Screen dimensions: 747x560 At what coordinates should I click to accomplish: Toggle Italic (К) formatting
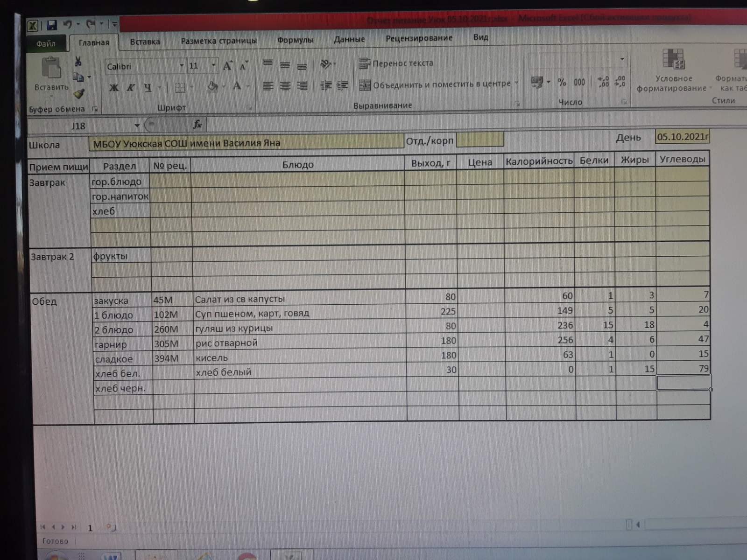[x=131, y=87]
